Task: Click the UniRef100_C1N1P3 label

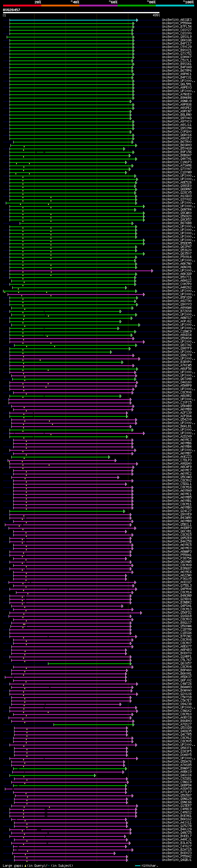Action: tap(177, 162)
